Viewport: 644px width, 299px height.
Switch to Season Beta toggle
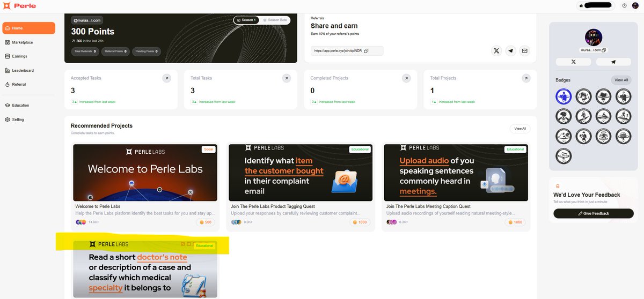tap(275, 20)
